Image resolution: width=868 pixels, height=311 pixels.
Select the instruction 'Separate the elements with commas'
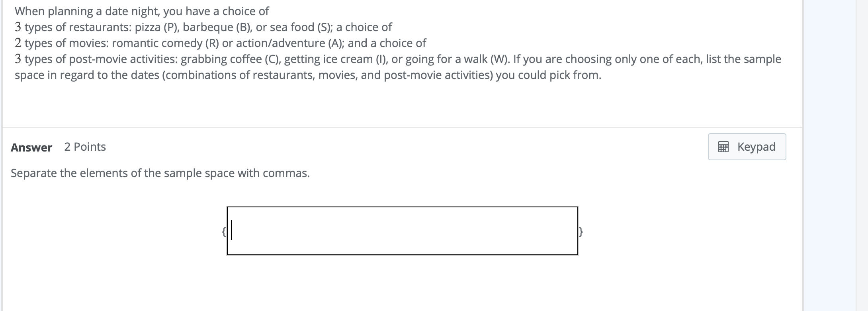(x=160, y=173)
